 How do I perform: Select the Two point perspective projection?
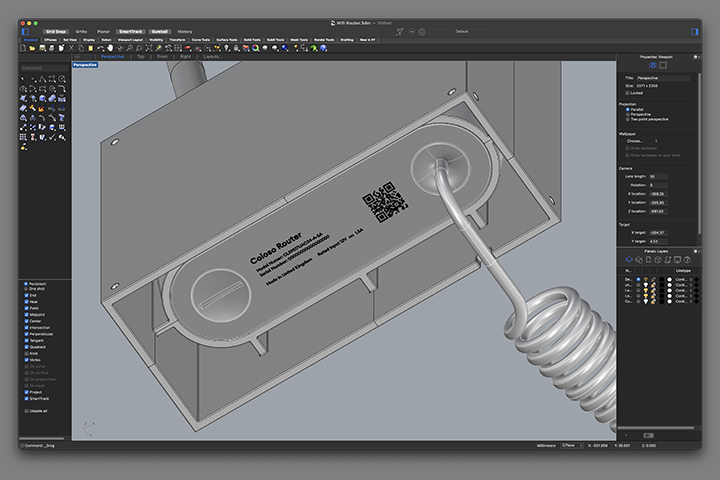click(628, 119)
